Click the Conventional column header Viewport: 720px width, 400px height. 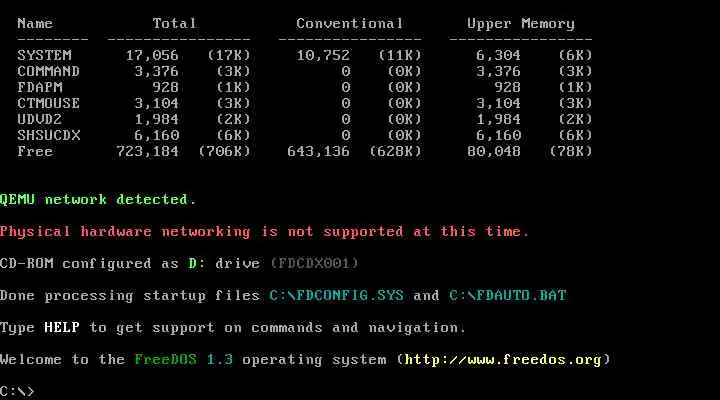click(349, 23)
